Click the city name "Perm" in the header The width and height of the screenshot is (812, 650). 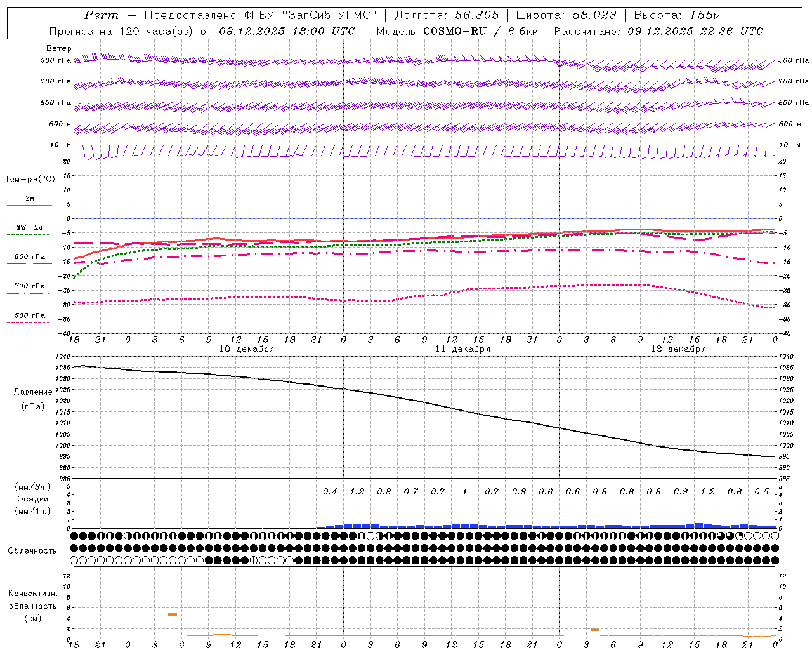(101, 15)
